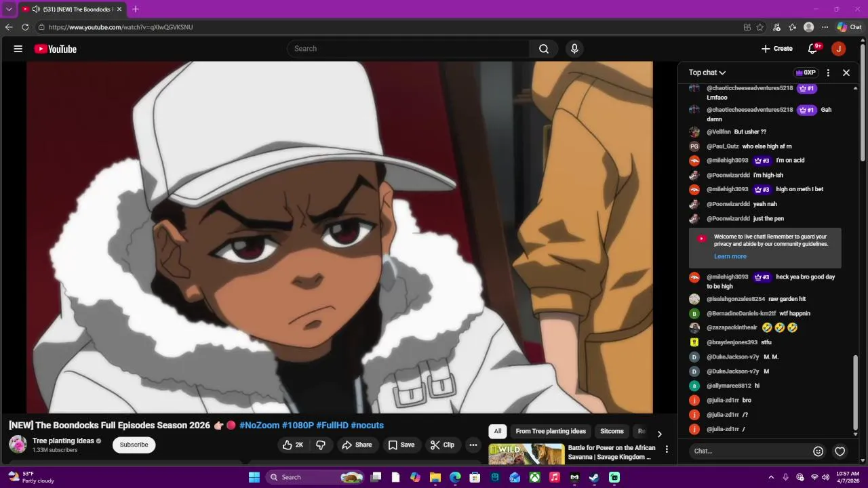Clip the video with scissors button

442,445
